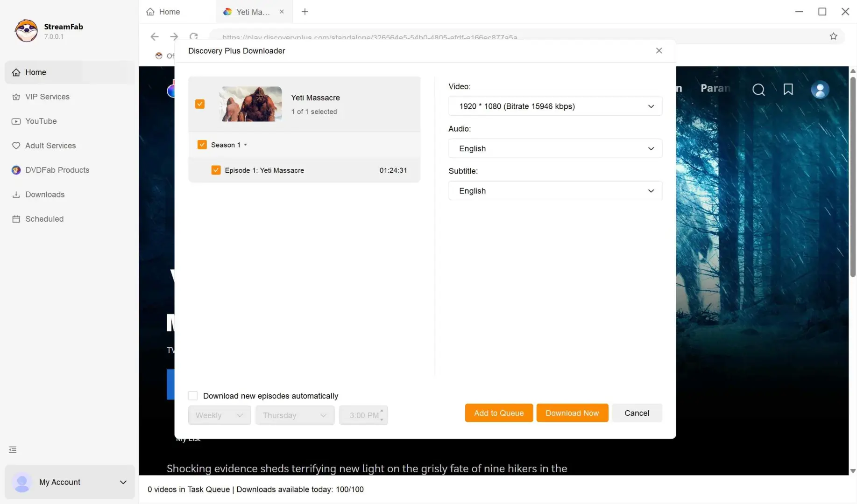The width and height of the screenshot is (857, 504).
Task: Open the profile avatar on the Discovery page
Action: [820, 90]
